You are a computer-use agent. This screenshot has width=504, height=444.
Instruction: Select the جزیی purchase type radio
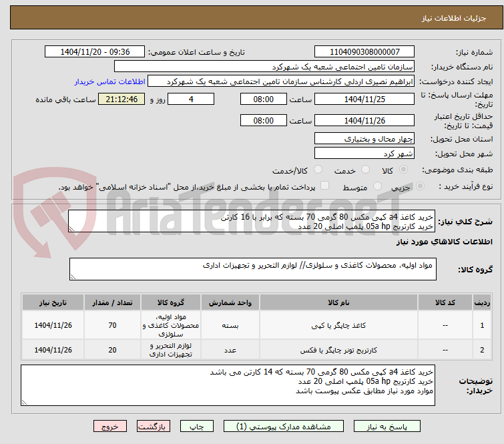pyautogui.click(x=420, y=186)
